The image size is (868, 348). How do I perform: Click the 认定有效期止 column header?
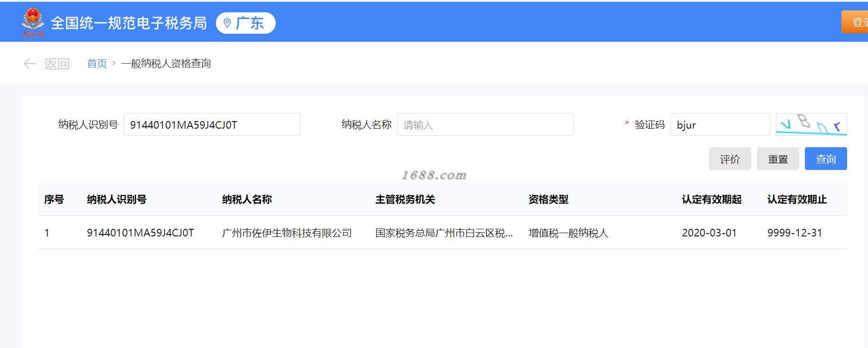797,199
